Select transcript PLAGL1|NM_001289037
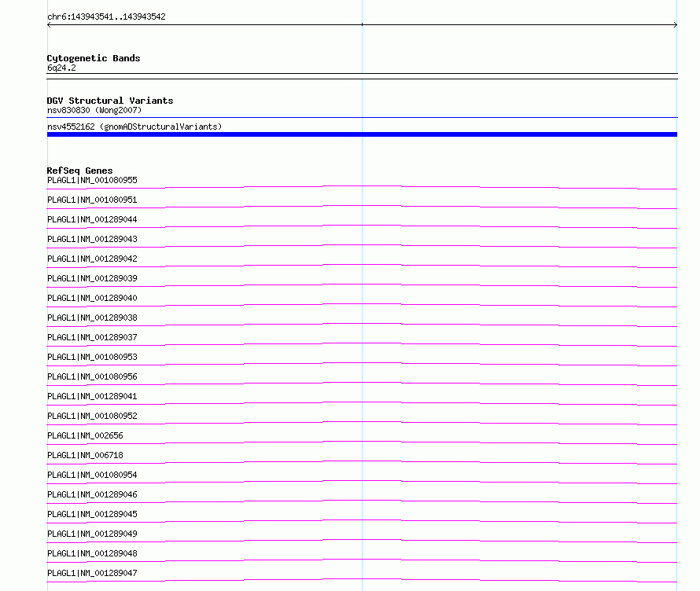Viewport: 700px width, 591px height. point(92,337)
